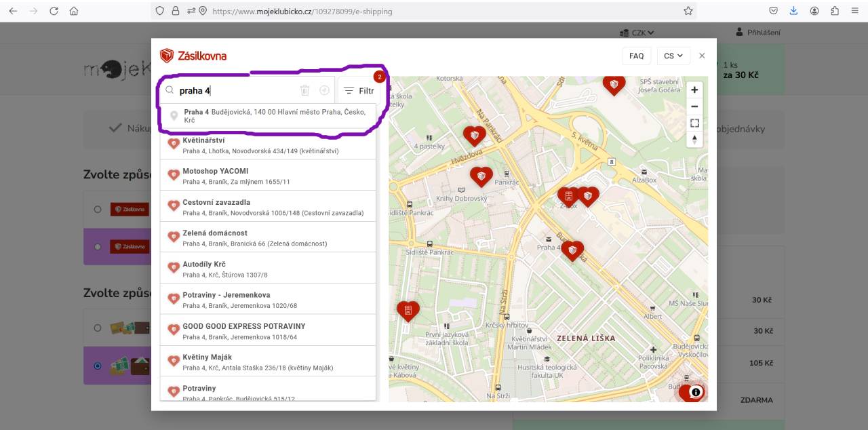Viewport: 868px width, 430px height.
Task: View site security lock info
Action: point(176,11)
